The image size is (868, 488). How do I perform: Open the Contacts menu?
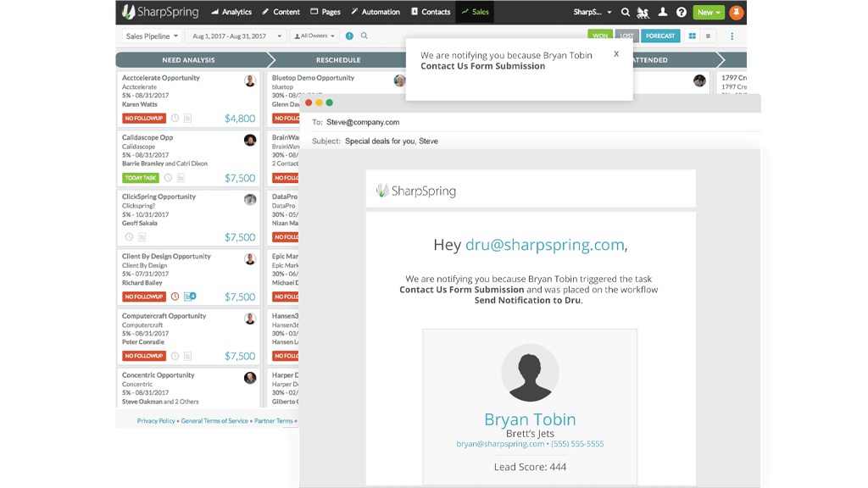click(x=431, y=12)
